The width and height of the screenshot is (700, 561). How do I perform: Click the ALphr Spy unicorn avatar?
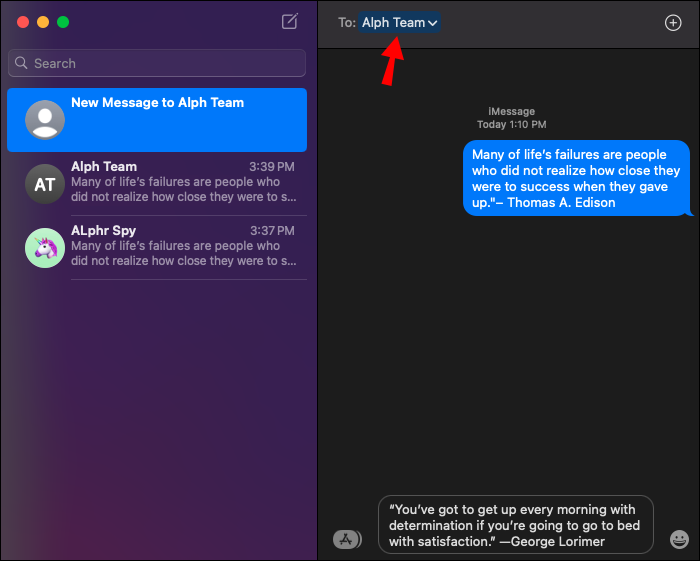click(45, 248)
